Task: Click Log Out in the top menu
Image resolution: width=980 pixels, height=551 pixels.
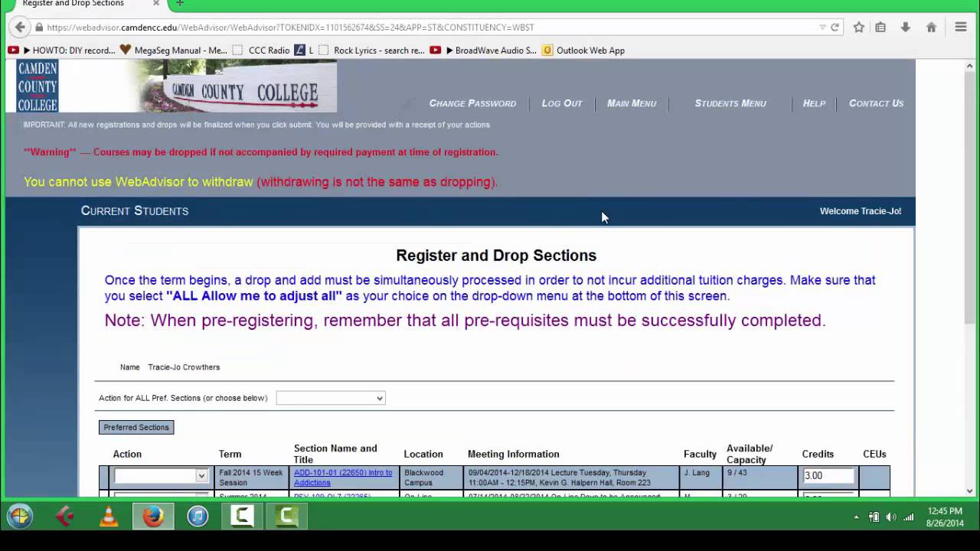Action: click(x=562, y=103)
